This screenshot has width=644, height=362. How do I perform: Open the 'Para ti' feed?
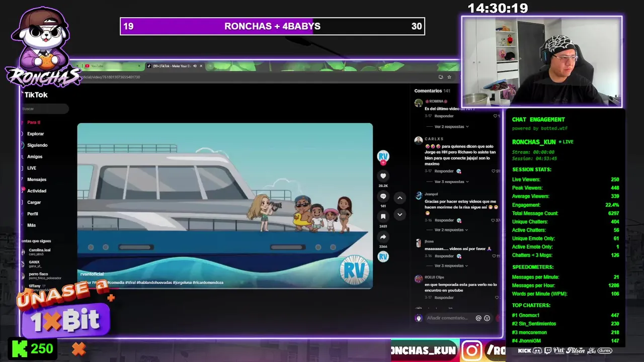(33, 122)
